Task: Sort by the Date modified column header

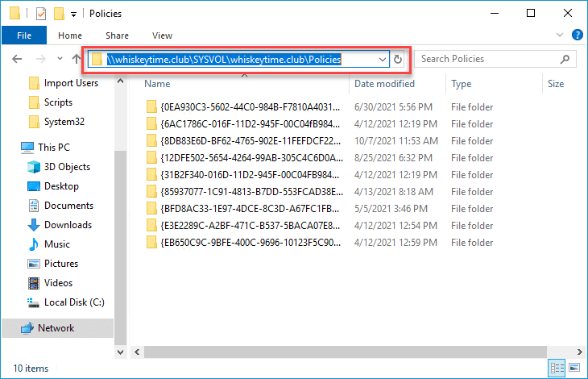Action: point(384,84)
